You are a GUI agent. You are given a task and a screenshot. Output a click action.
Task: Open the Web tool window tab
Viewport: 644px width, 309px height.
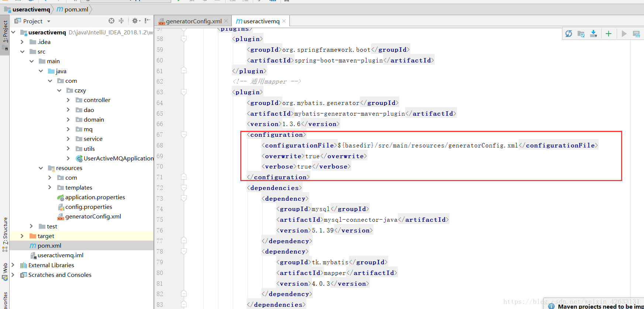5,272
